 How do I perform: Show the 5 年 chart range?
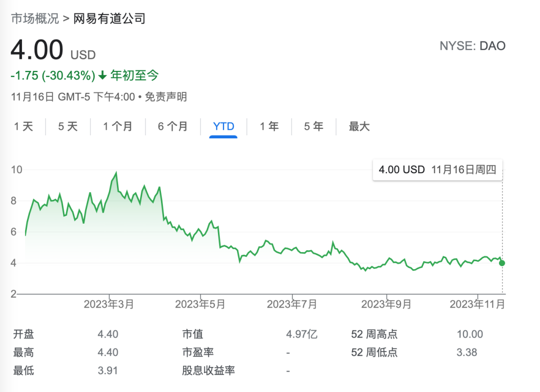[313, 126]
